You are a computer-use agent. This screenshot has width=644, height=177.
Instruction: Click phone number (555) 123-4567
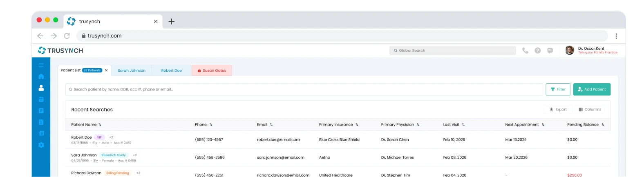tap(209, 140)
